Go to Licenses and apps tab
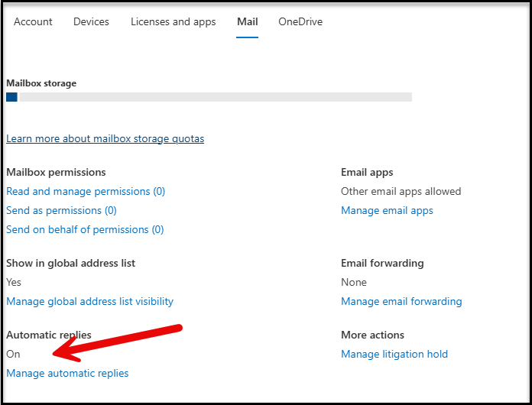Viewport: 532px width, 405px height. (173, 21)
